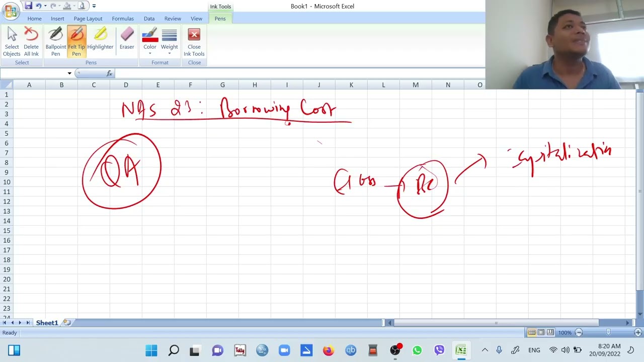Click the Excel taskbar icon

461,350
